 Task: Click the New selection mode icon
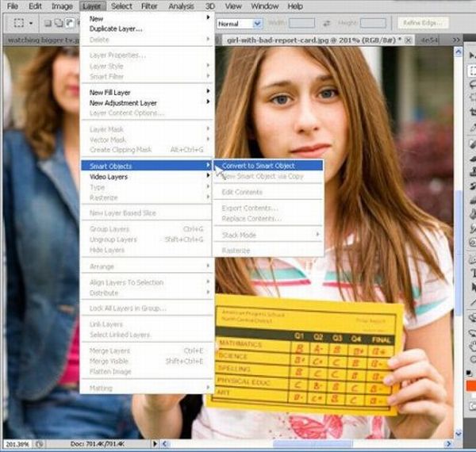(x=47, y=24)
